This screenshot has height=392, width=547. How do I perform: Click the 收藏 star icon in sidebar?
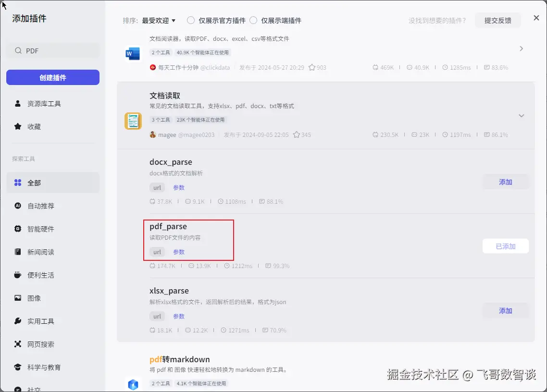[x=18, y=126]
